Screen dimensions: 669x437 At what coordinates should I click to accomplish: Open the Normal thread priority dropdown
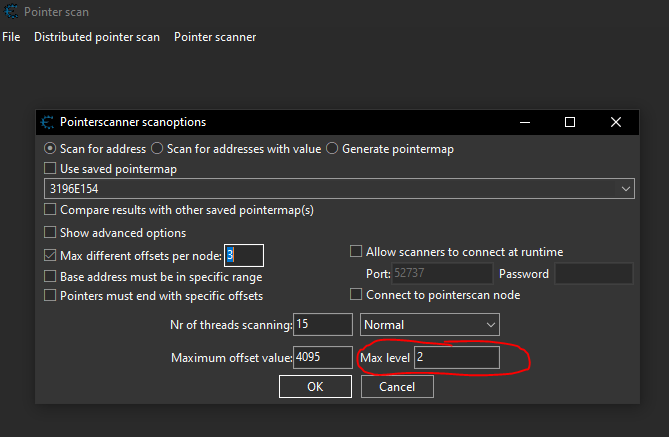point(489,325)
